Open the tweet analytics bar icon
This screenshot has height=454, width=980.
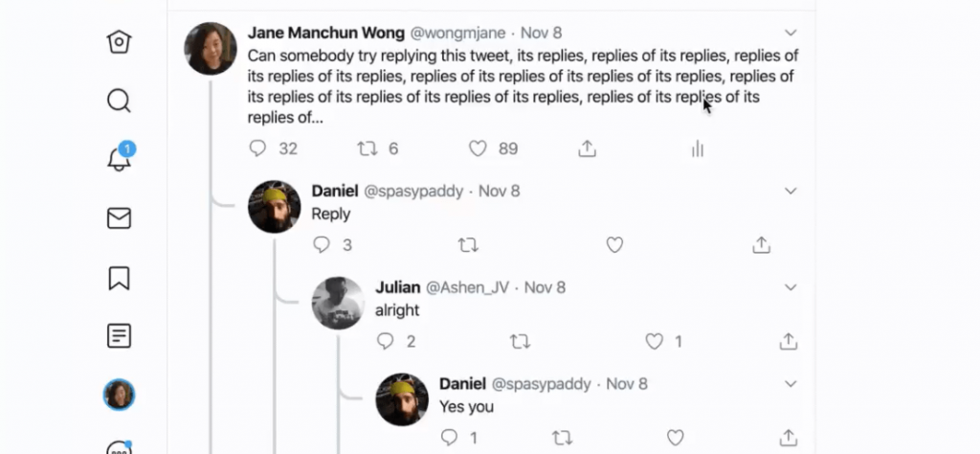pos(698,148)
